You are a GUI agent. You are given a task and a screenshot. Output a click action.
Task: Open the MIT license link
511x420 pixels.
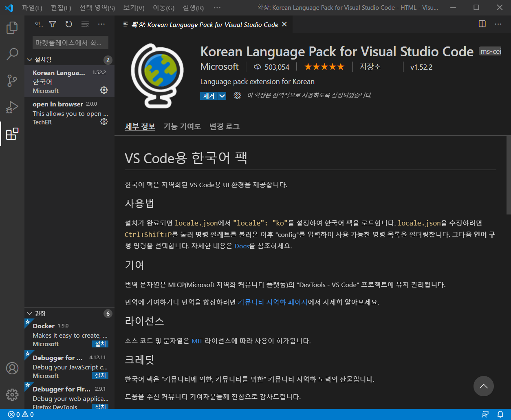coord(197,341)
